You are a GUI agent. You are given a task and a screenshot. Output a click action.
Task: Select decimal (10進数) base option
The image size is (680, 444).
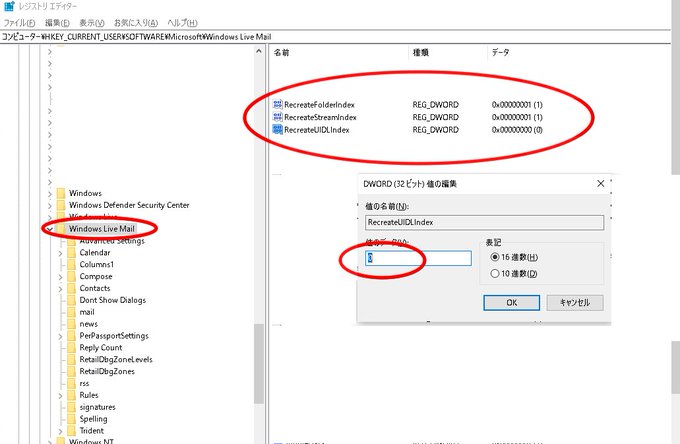click(x=494, y=274)
